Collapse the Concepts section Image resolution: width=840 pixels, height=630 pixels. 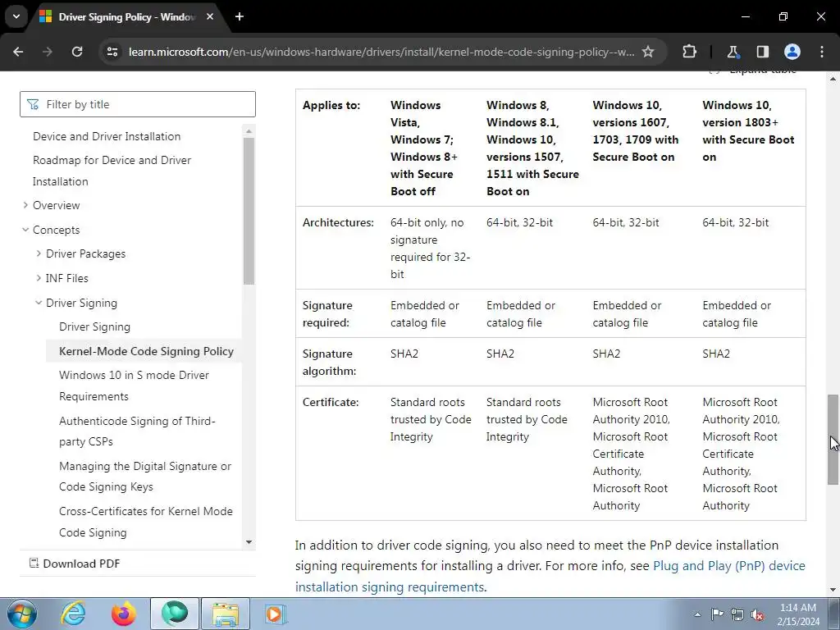(25, 230)
